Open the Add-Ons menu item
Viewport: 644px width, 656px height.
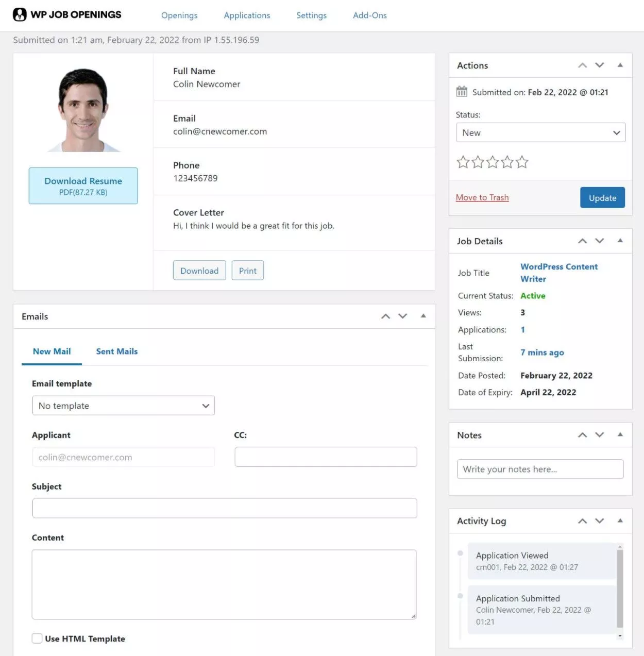(370, 15)
